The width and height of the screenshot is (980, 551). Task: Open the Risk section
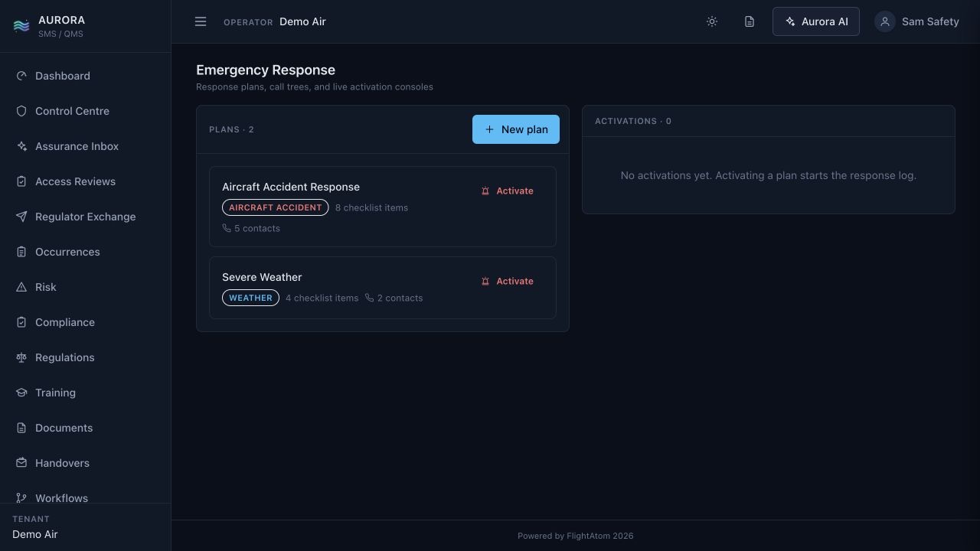85,287
